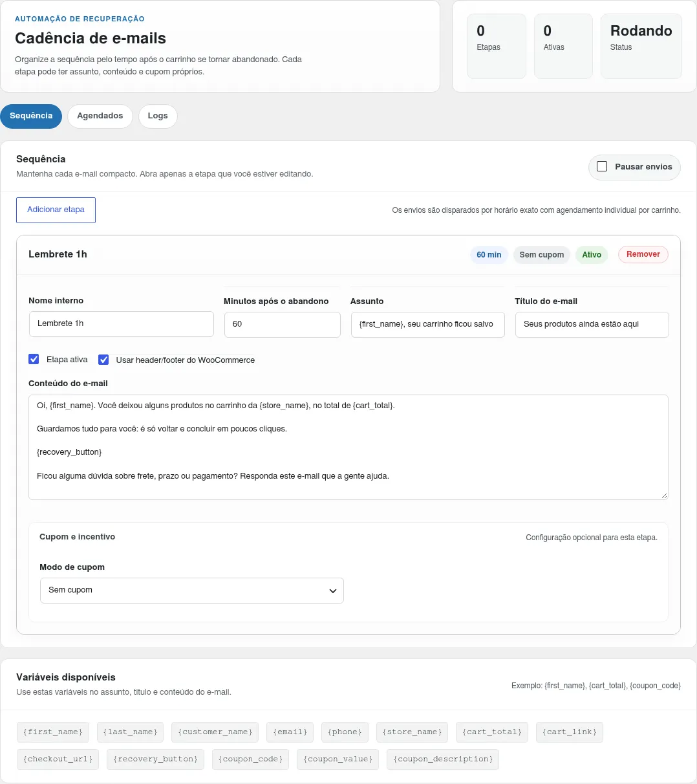Open the Modo de cupom dropdown
The width and height of the screenshot is (697, 784).
click(192, 591)
